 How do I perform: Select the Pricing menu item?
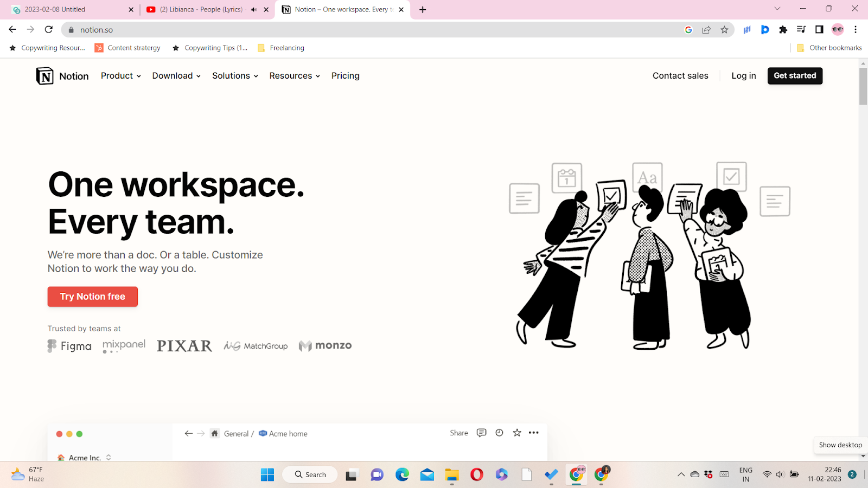pyautogui.click(x=345, y=75)
